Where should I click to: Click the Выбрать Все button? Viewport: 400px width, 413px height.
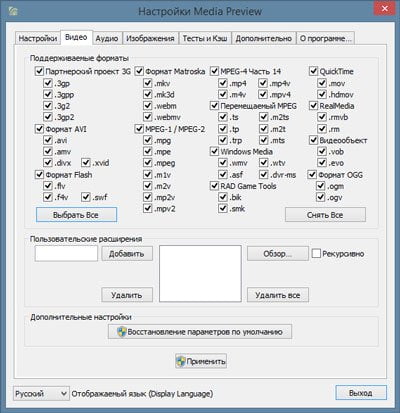point(76,215)
